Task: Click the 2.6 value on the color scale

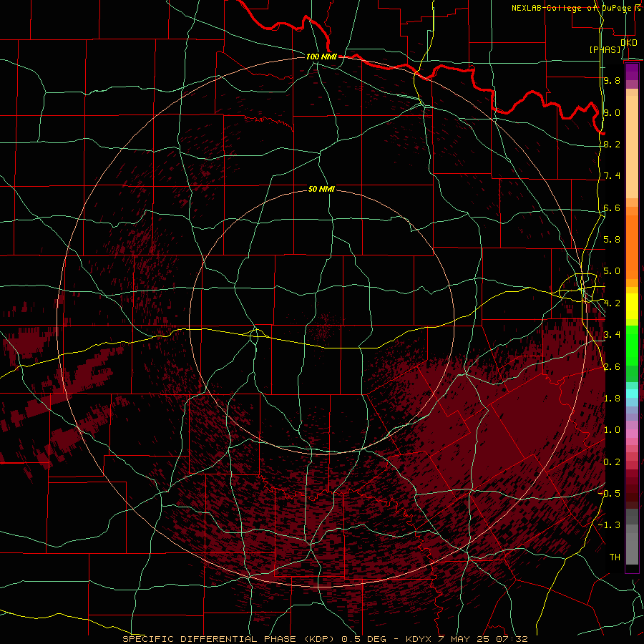Action: point(612,366)
